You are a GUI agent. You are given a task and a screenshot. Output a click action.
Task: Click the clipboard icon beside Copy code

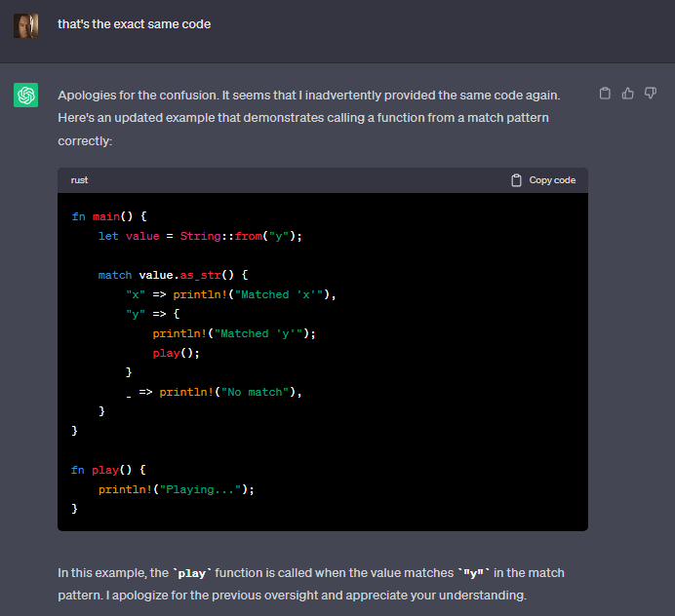[516, 180]
